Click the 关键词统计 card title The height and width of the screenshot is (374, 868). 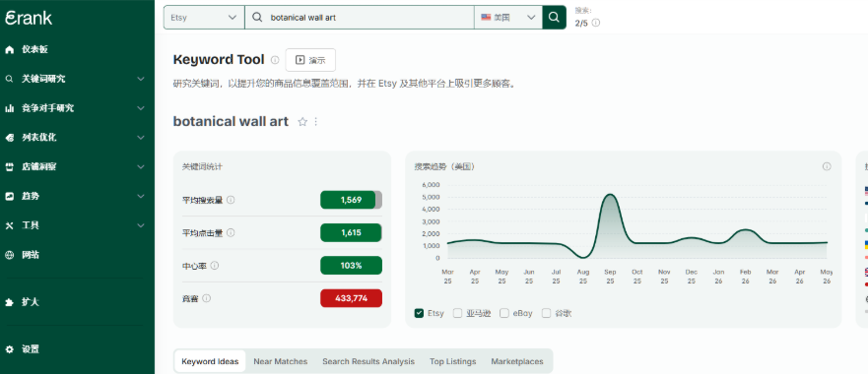(x=202, y=166)
